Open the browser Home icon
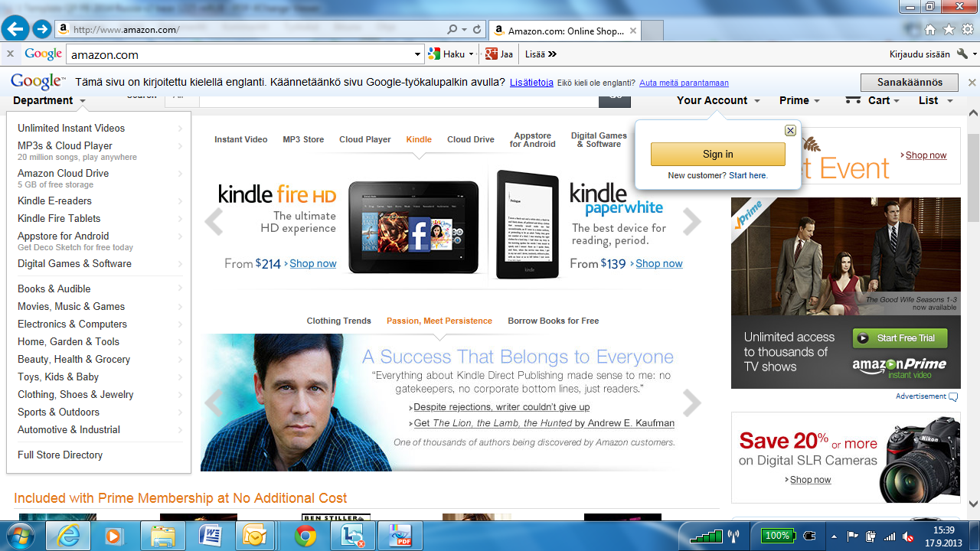Viewport: 980px width, 551px height. click(930, 30)
